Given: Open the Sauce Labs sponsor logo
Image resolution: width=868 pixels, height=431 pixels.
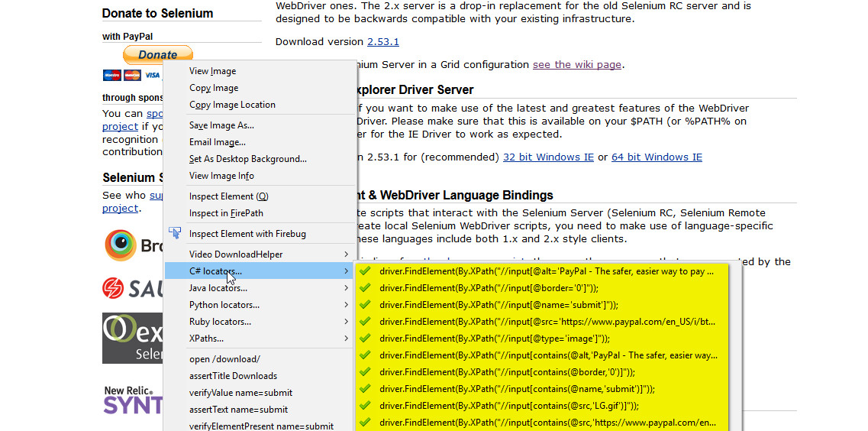Looking at the screenshot, I should coord(132,288).
